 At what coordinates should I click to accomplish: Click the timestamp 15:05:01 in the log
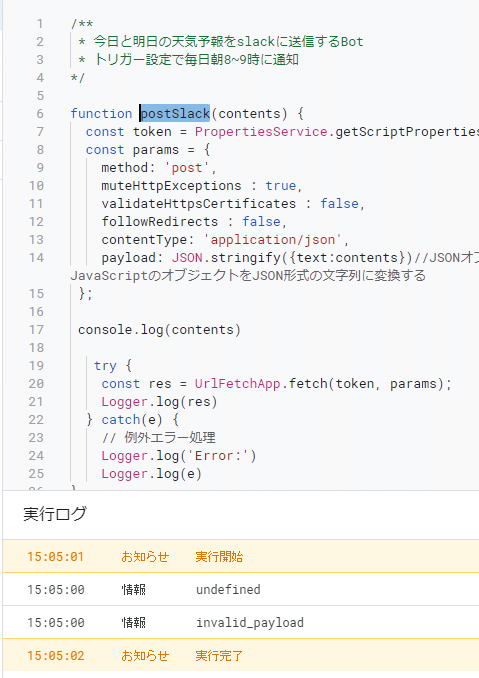pos(55,556)
